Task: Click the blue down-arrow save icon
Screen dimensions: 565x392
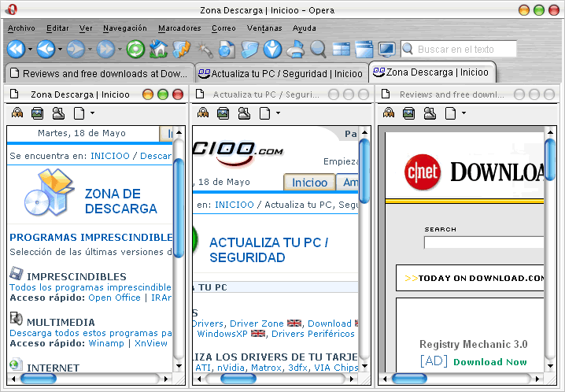Action: [272, 49]
